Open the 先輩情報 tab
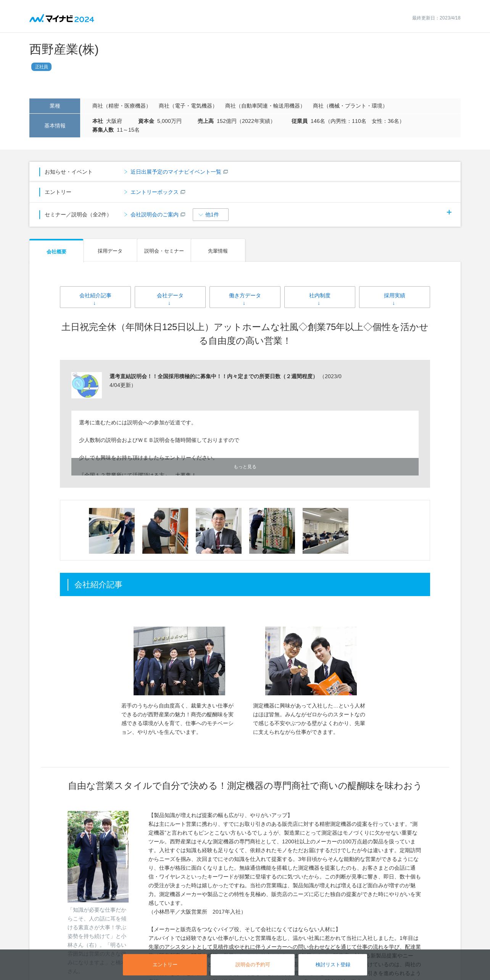Viewport: 490px width, 980px height. tap(218, 251)
